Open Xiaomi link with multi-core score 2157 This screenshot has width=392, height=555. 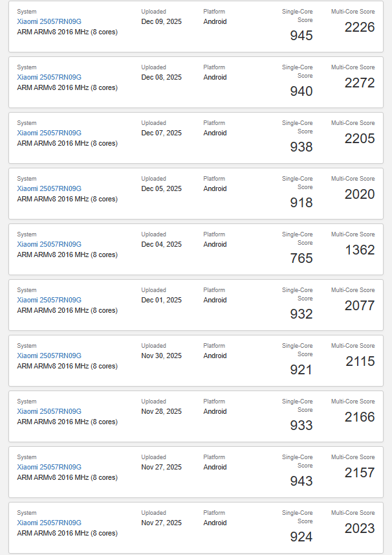coord(49,467)
